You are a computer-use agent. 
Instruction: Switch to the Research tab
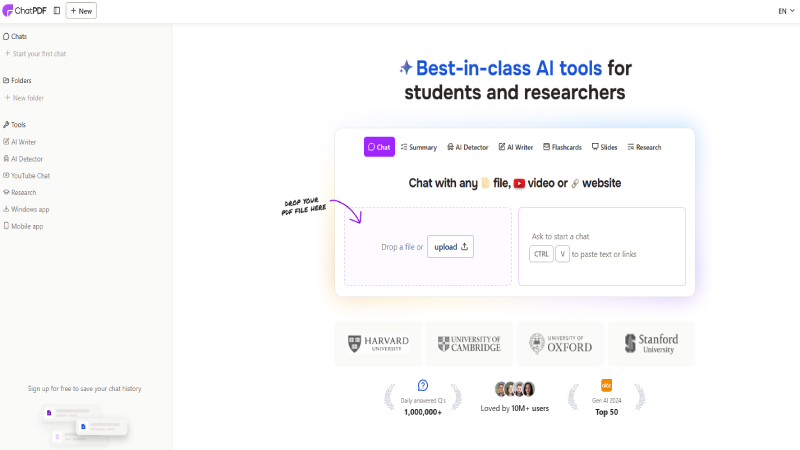[644, 147]
